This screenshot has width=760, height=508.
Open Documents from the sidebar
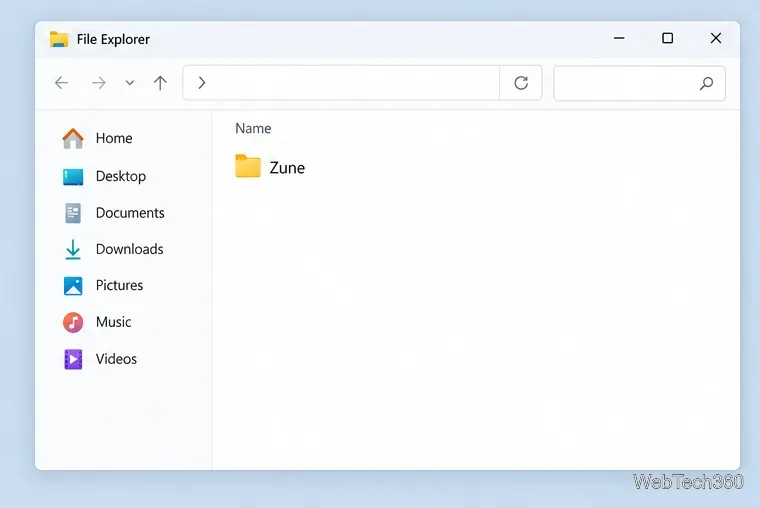130,213
